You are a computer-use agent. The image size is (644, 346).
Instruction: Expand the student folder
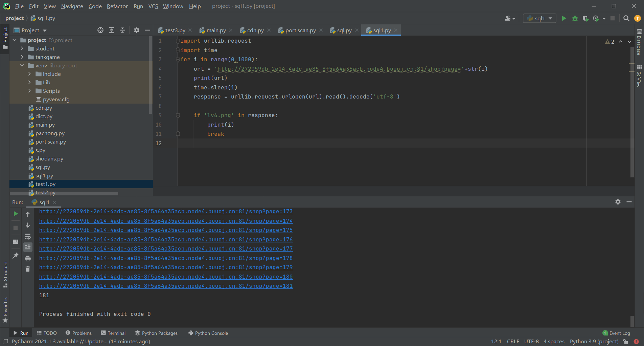tap(22, 48)
